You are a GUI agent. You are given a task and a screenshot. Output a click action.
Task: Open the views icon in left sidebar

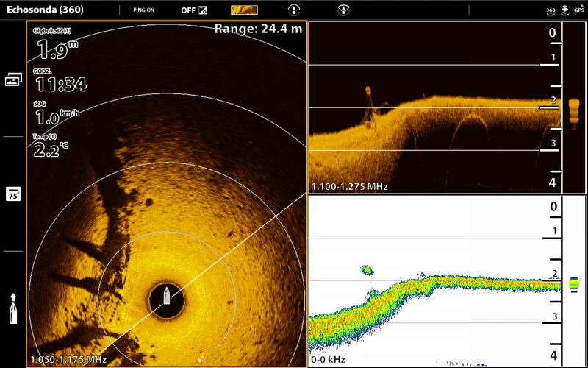pyautogui.click(x=13, y=80)
